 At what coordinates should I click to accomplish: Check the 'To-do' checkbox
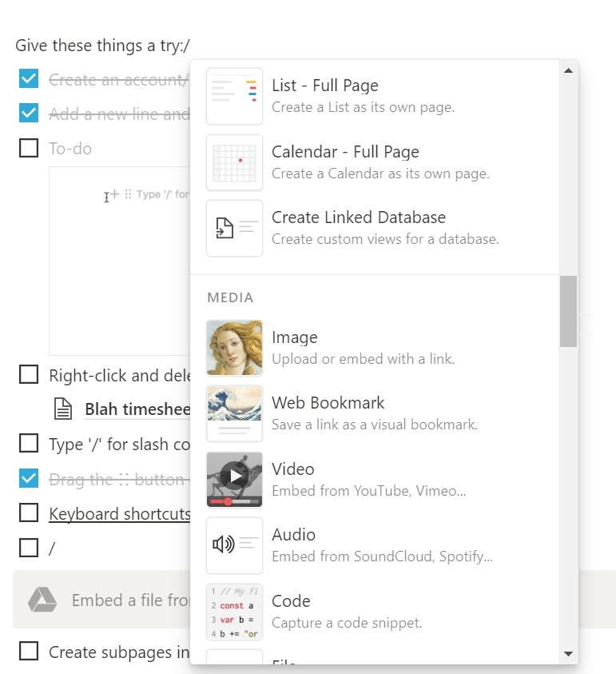click(x=29, y=148)
